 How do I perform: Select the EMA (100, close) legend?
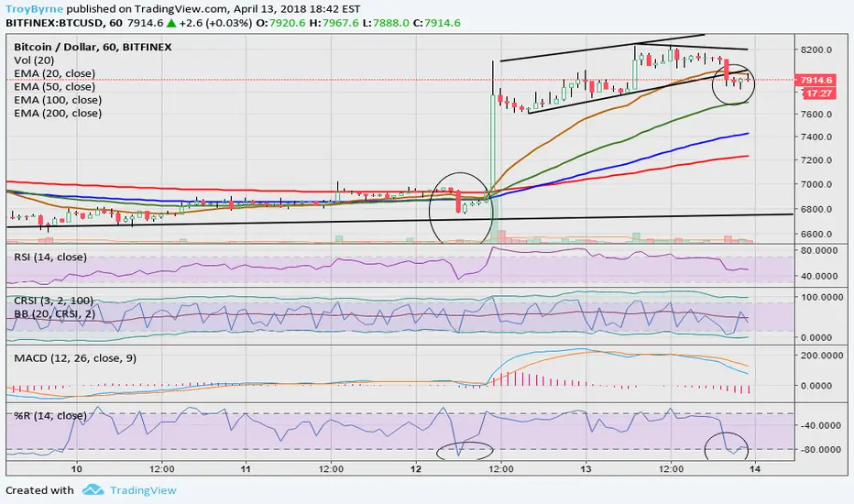[58, 100]
